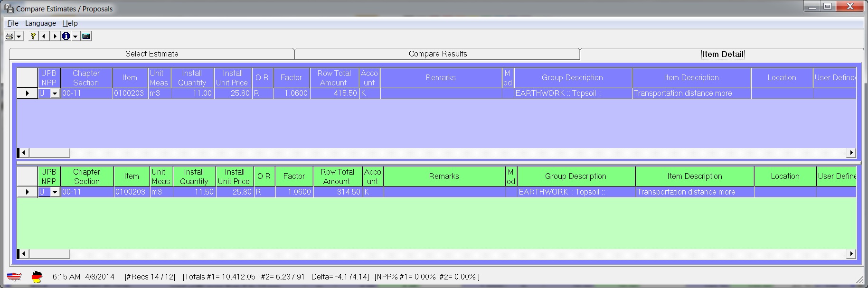Click the upper grid horizontal scrollbar right arrow
The height and width of the screenshot is (288, 868).
pos(851,153)
